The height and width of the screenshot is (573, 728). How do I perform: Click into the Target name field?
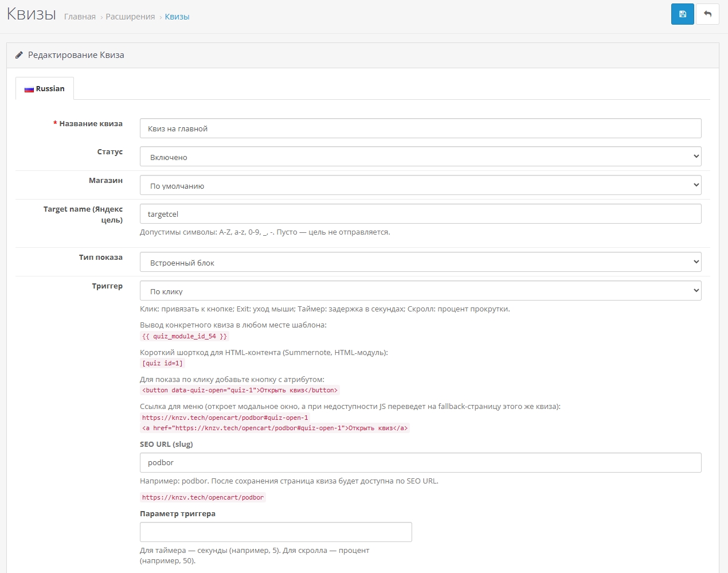click(420, 214)
